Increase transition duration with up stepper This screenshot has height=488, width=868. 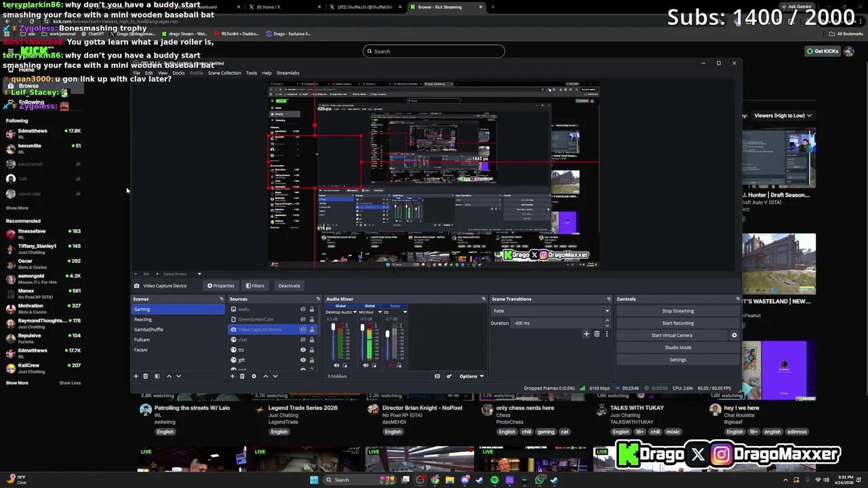tap(606, 321)
